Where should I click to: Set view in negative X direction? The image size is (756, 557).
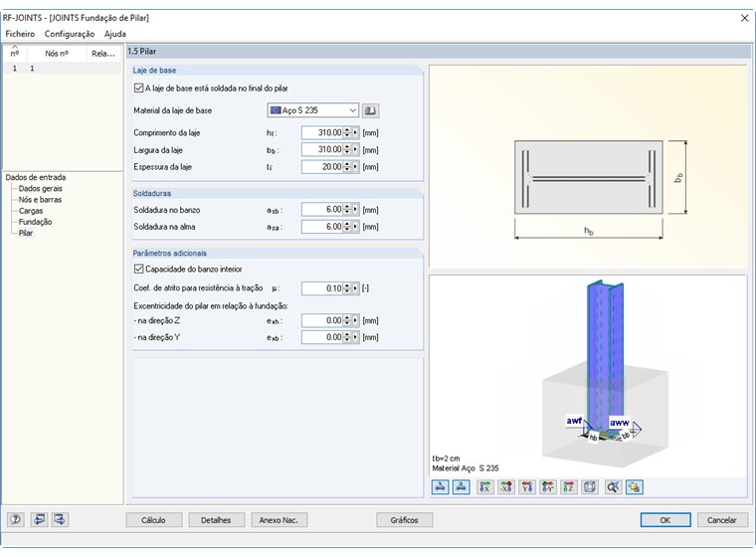tap(506, 487)
